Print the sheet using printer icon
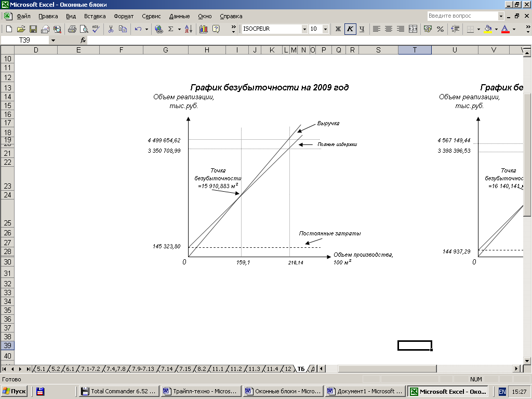 [x=72, y=29]
